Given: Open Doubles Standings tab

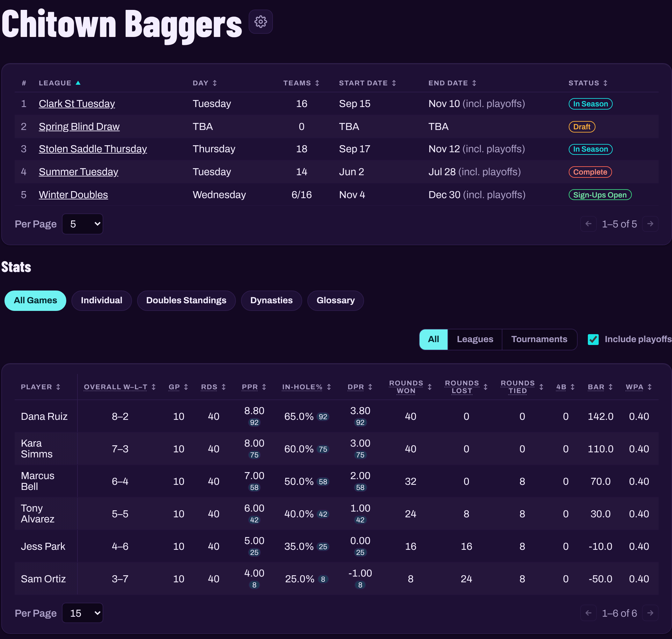Looking at the screenshot, I should point(186,300).
